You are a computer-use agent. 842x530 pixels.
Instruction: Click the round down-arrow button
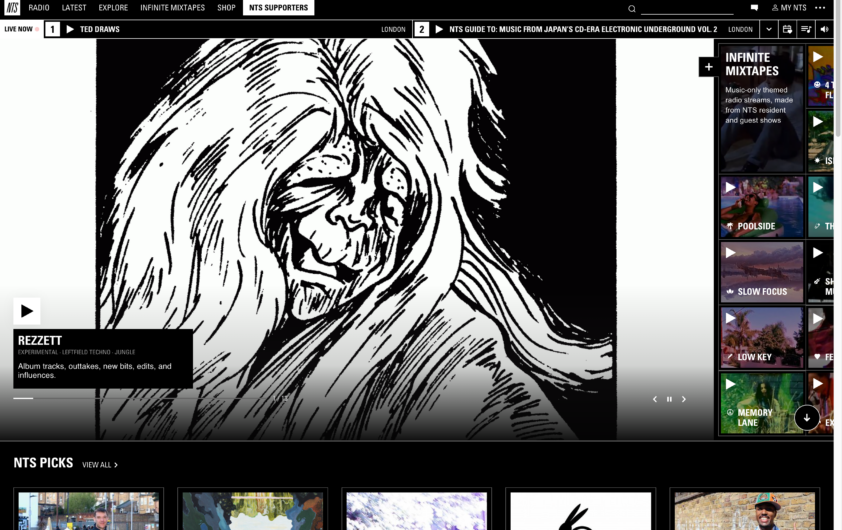click(x=807, y=417)
